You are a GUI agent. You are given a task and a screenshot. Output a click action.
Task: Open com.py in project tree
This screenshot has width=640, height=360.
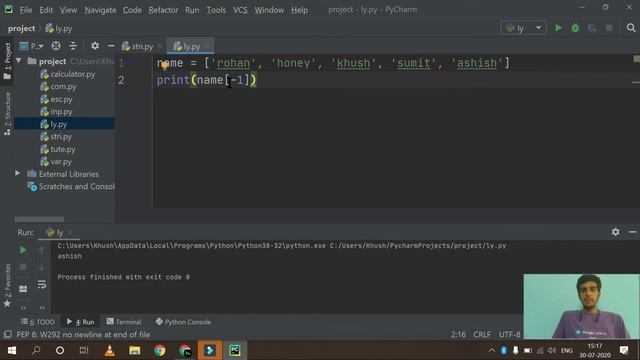click(58, 86)
